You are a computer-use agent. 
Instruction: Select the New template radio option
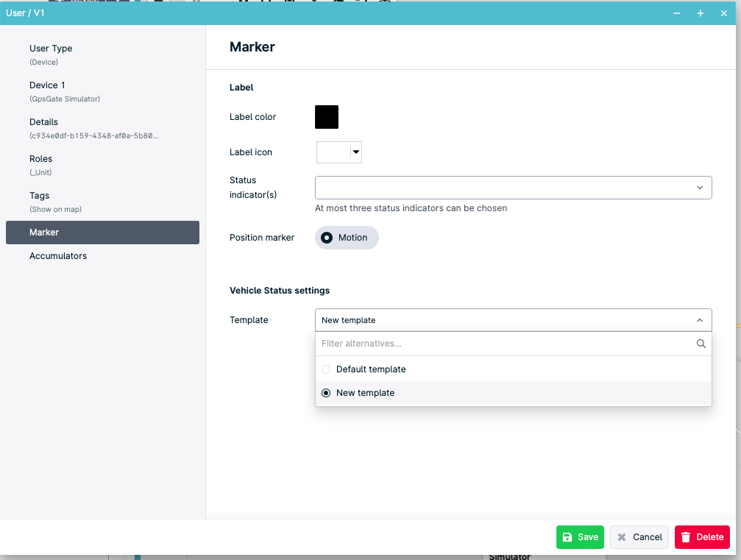[x=513, y=393]
